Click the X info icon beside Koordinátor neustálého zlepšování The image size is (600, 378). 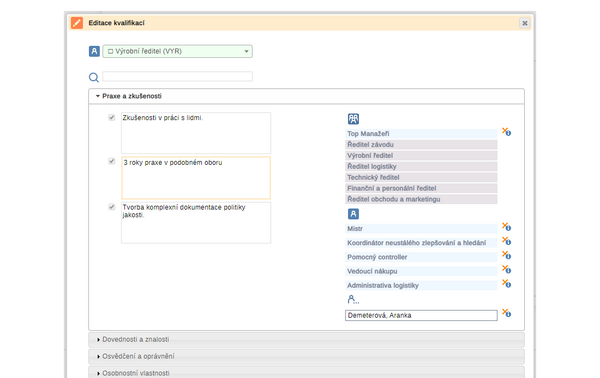[x=506, y=241]
